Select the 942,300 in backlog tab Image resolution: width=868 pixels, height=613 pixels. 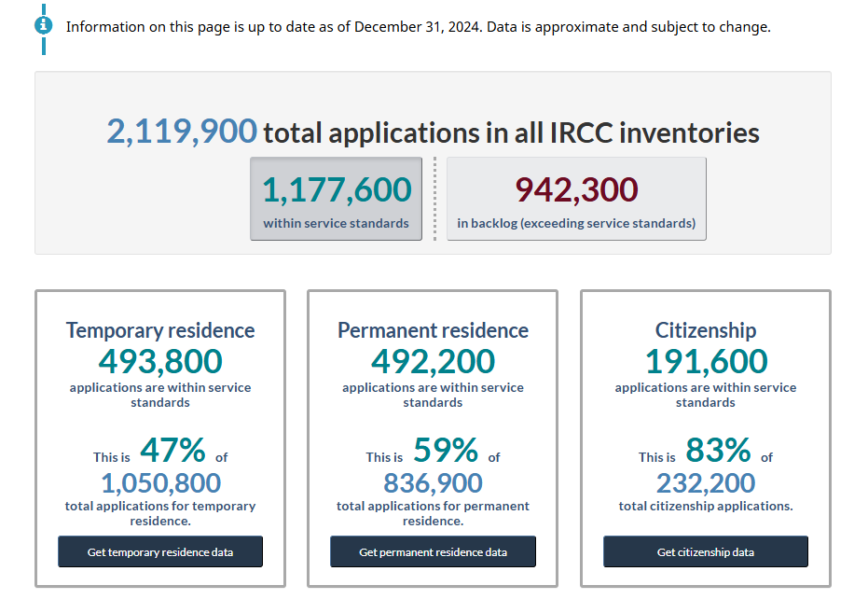[576, 199]
